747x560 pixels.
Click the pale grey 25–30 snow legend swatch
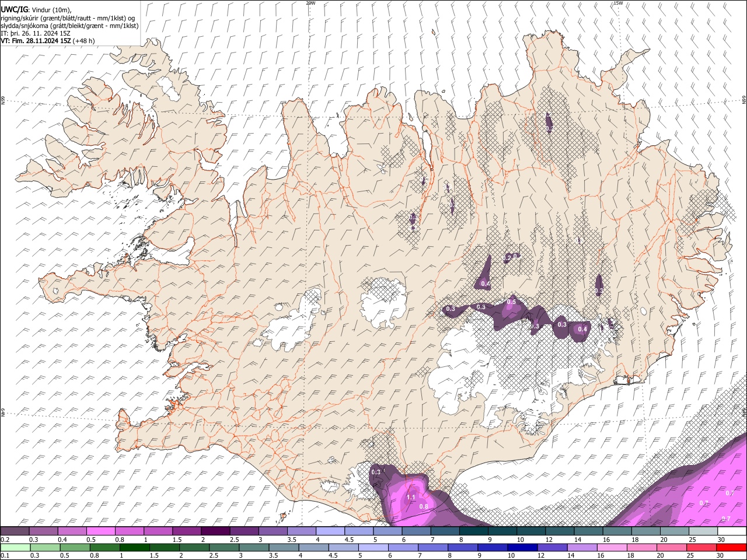[x=703, y=531]
